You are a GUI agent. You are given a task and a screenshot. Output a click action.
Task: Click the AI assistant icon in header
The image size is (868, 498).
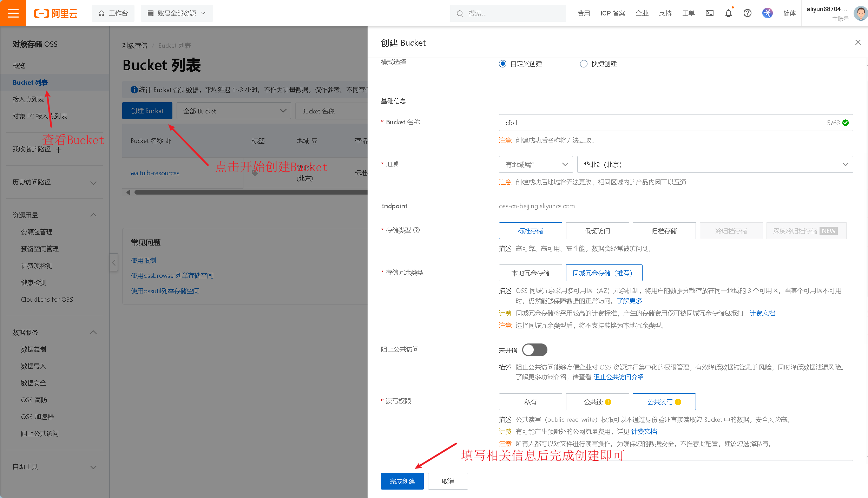(767, 13)
